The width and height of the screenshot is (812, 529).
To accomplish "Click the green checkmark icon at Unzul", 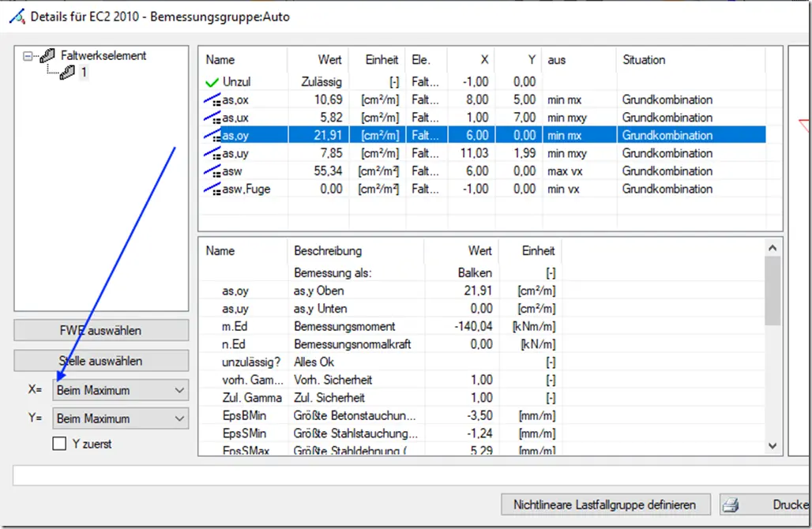I will (x=212, y=82).
